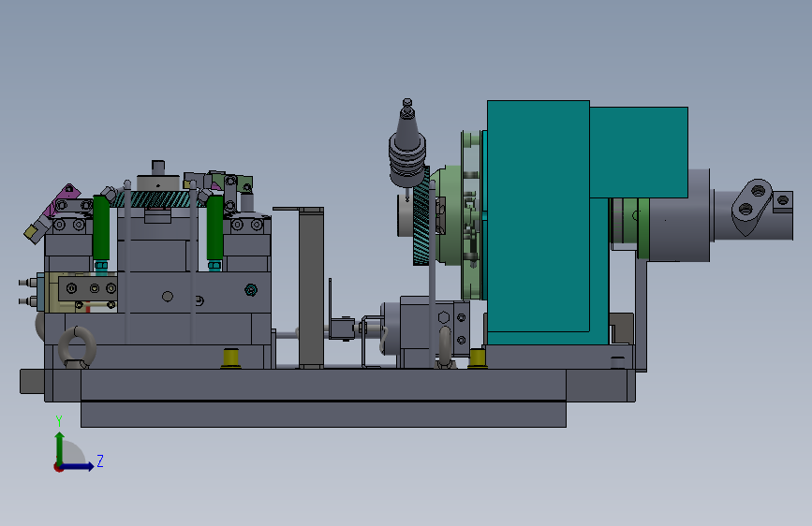Click the 'Y' axis label on the triad
This screenshot has width=812, height=526.
pyautogui.click(x=59, y=421)
